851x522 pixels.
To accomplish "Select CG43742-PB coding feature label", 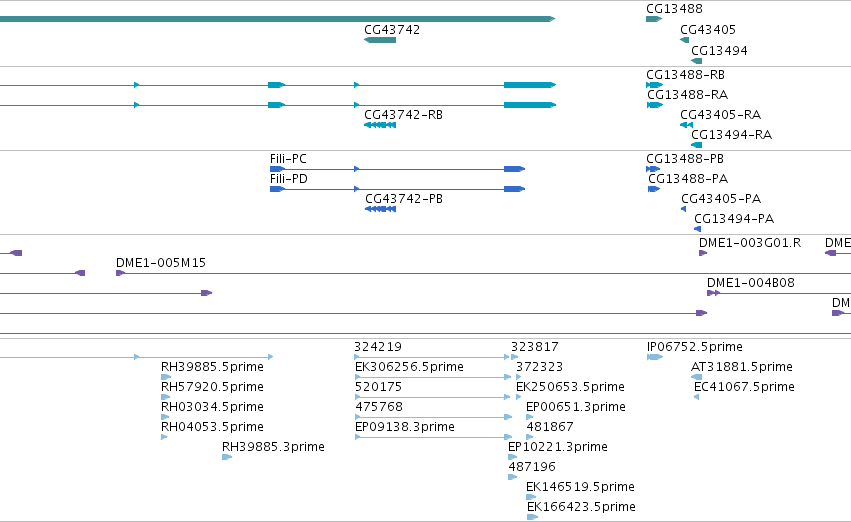I will (x=404, y=199).
